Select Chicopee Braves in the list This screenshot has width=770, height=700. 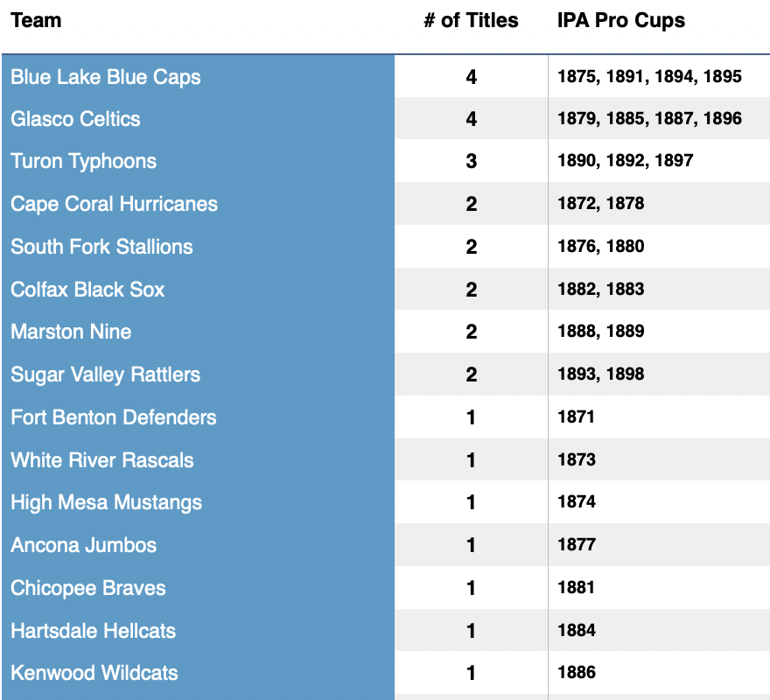pos(88,588)
